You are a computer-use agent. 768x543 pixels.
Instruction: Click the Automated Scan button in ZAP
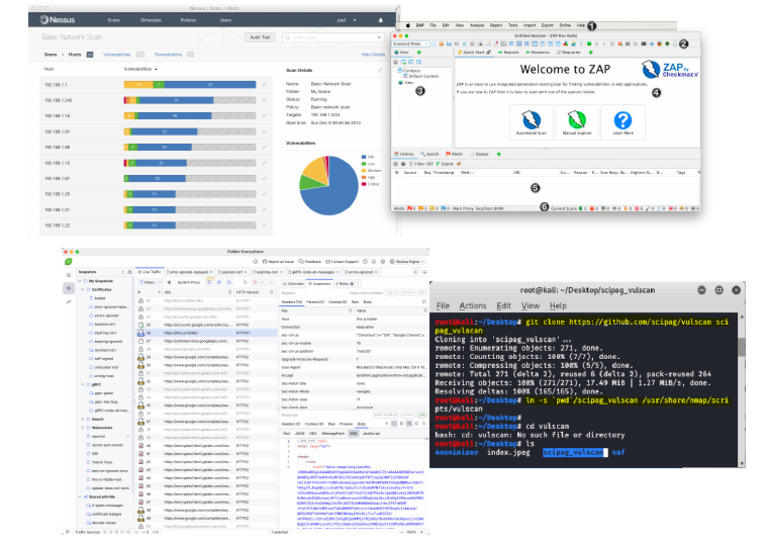click(531, 122)
